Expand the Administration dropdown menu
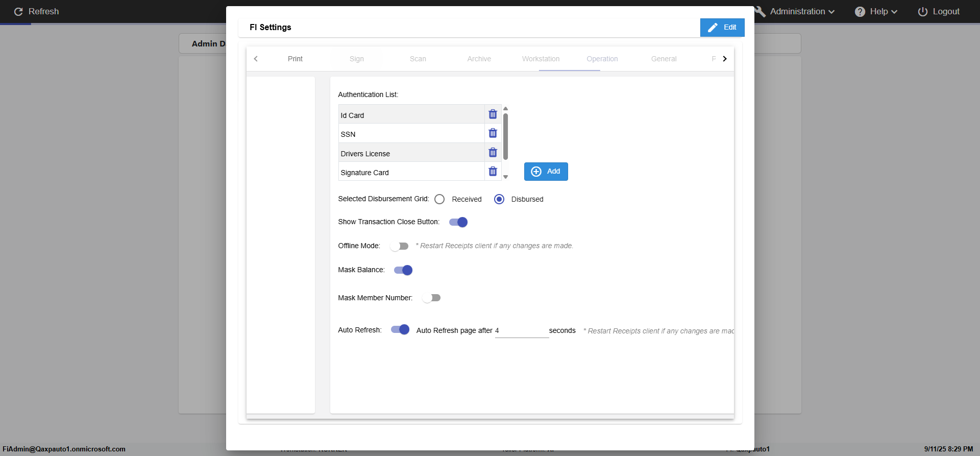Image resolution: width=980 pixels, height=456 pixels. tap(802, 12)
